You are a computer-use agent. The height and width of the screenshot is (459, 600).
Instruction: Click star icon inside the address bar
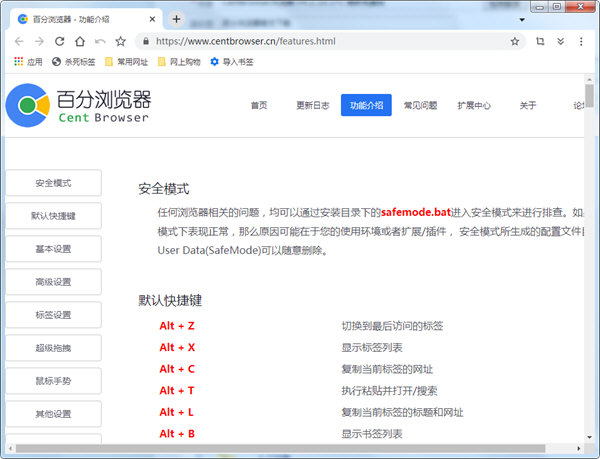coord(515,41)
